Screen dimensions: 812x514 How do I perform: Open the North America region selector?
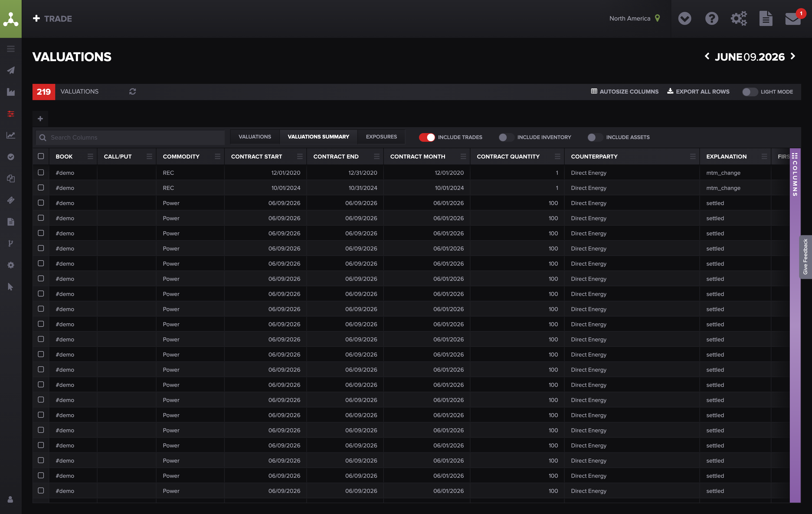pos(635,19)
